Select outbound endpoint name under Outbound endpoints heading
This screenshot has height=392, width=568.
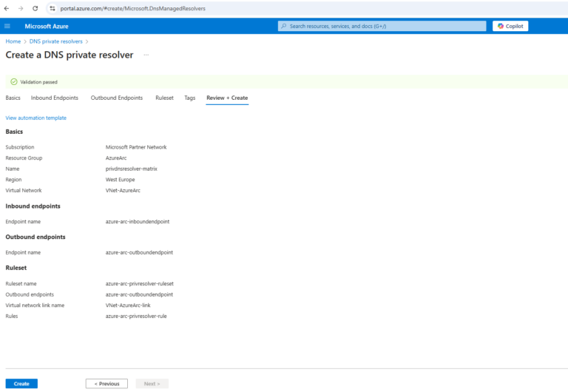pos(139,252)
